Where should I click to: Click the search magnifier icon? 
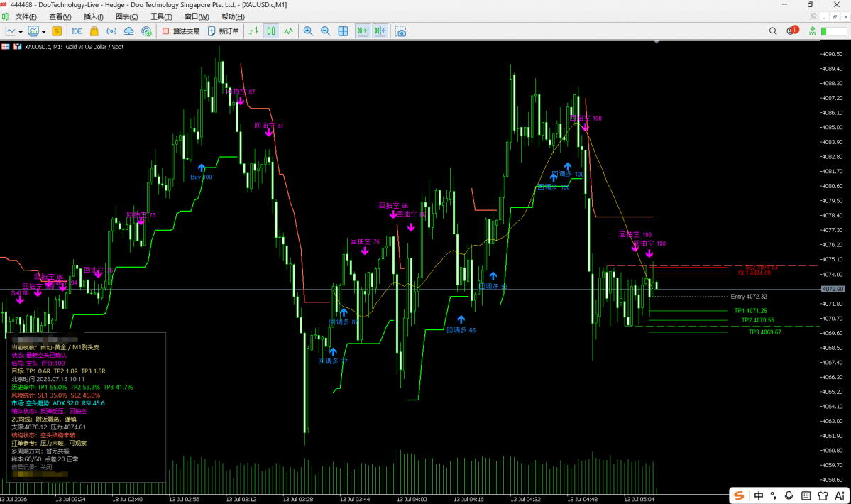point(773,31)
